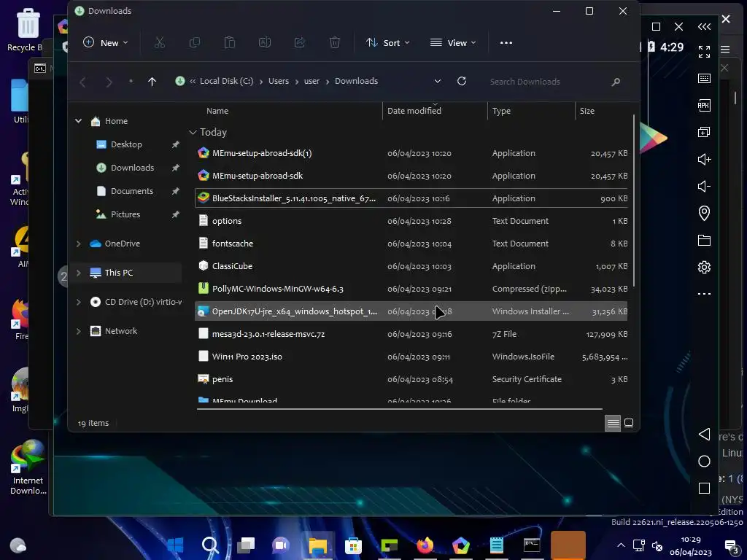
Task: Click the Copy icon in toolbar
Action: tap(194, 43)
